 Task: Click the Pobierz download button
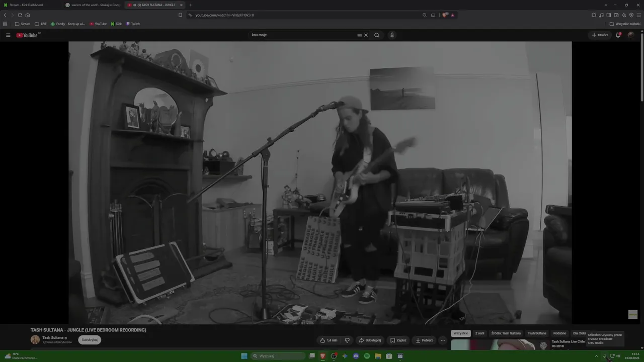[424, 340]
